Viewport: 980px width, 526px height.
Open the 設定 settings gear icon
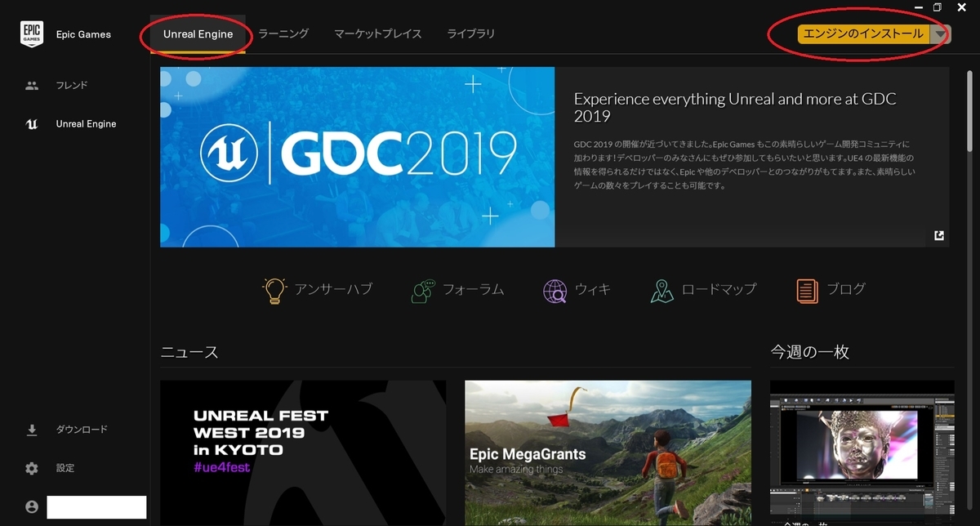(31, 468)
